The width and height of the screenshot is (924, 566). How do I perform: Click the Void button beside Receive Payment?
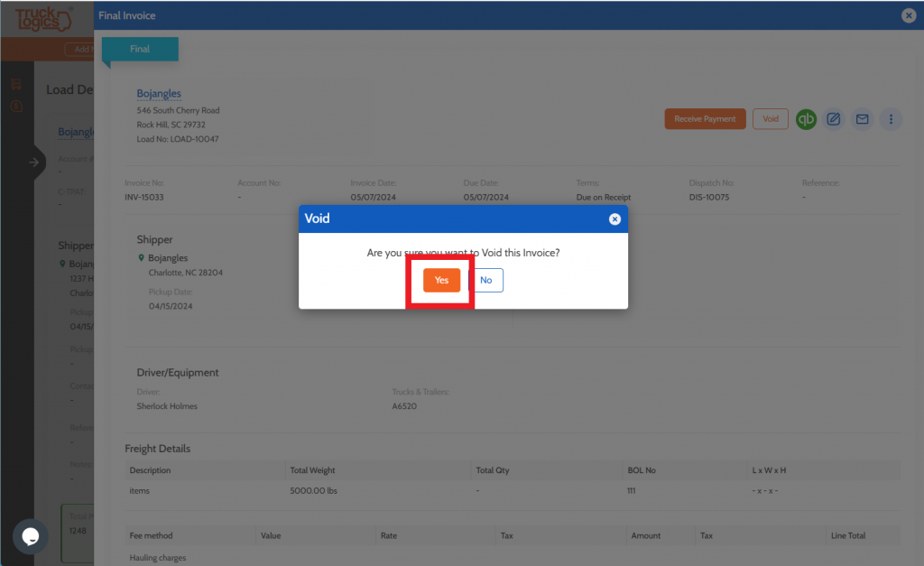[771, 119]
